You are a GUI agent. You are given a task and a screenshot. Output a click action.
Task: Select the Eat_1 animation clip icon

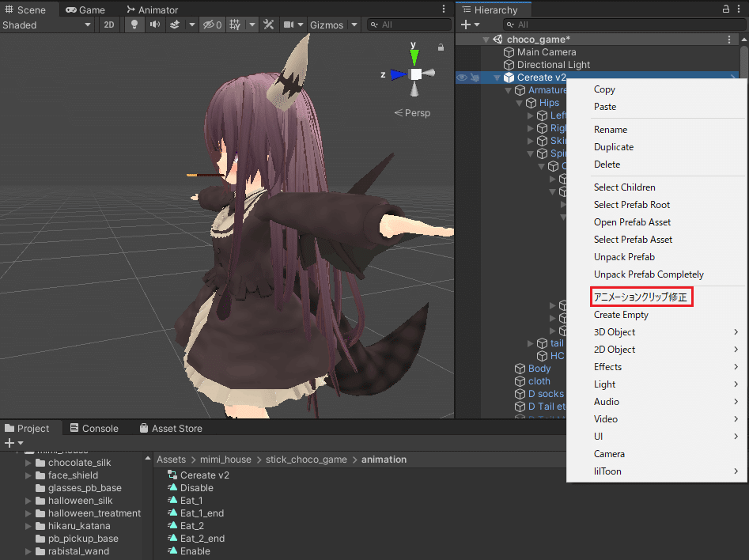[172, 500]
